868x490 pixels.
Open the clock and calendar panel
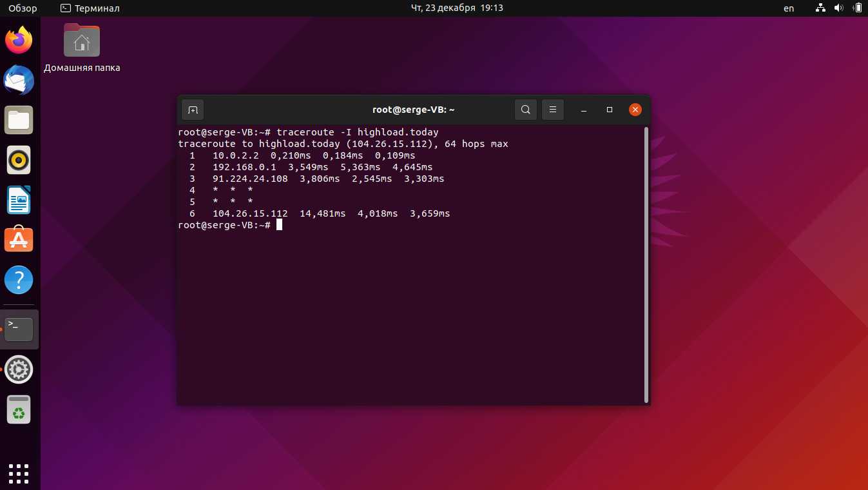(x=457, y=8)
